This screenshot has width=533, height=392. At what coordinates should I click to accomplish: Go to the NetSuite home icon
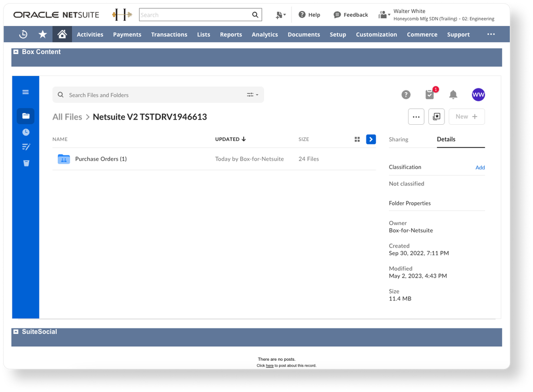pyautogui.click(x=62, y=34)
